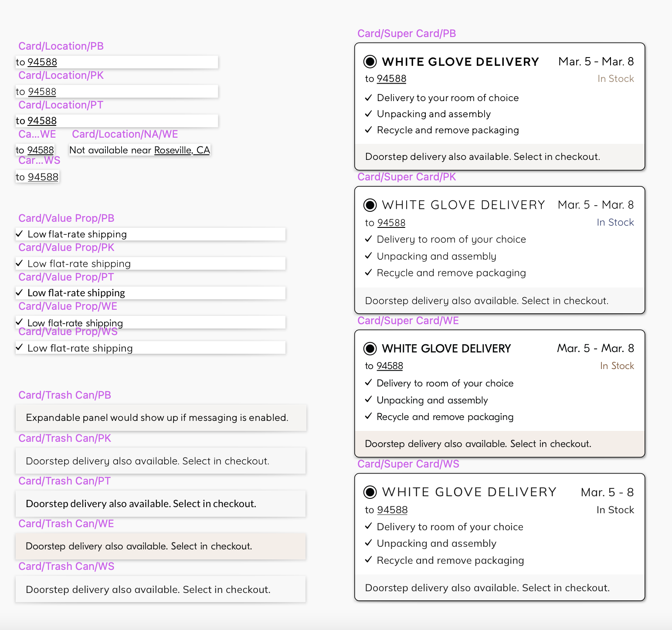
Task: Select the Card/Trash Can/WS frame label
Action: [x=66, y=566]
